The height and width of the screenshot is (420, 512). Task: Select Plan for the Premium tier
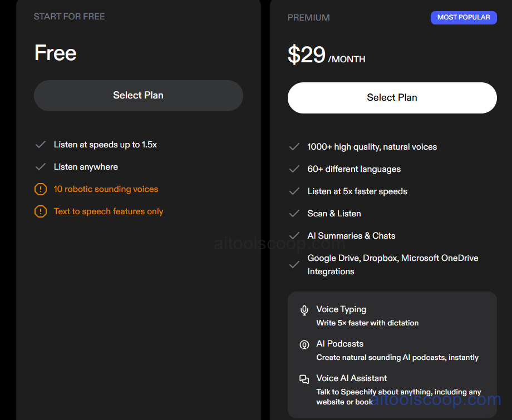pyautogui.click(x=392, y=97)
